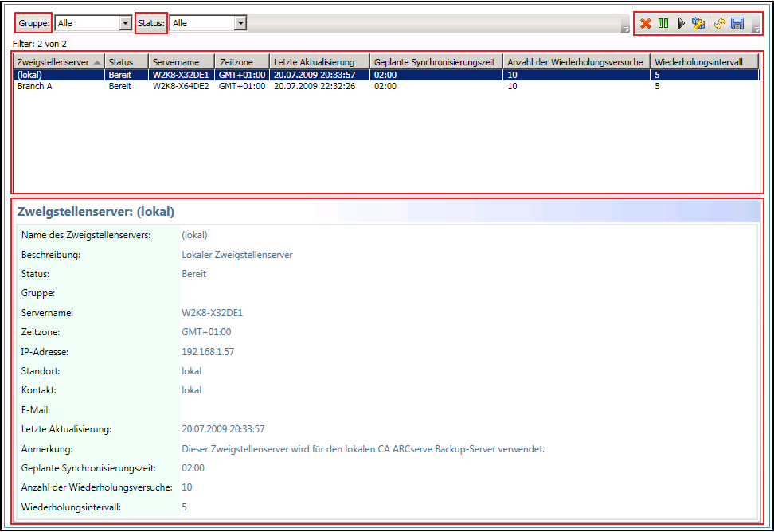774x532 pixels.
Task: Click Zeitzone value GMT+01:00 in details
Action: 206,332
